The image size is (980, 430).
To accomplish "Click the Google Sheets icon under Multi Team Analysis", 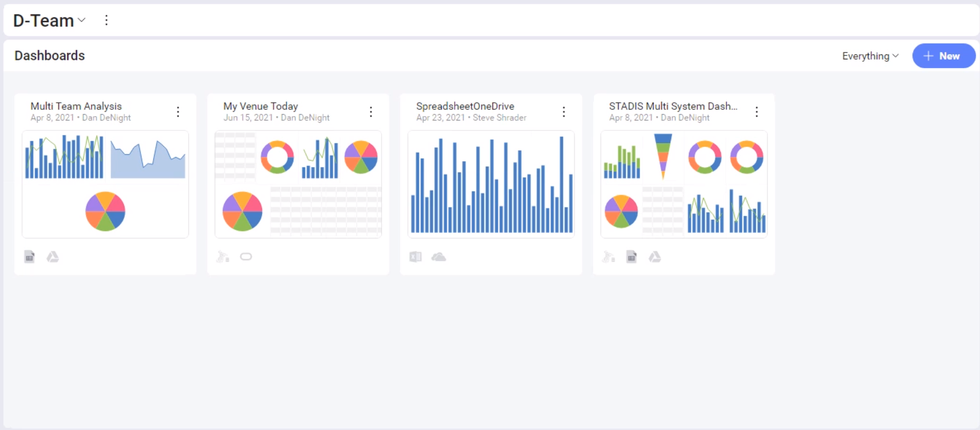I will (30, 257).
